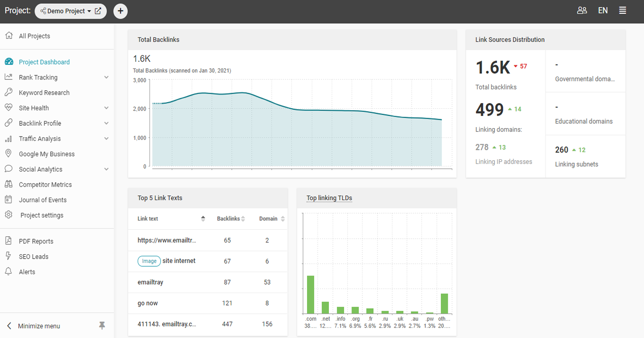Toggle the sidebar pin icon
Viewport: 644px width, 338px height.
[x=102, y=326]
